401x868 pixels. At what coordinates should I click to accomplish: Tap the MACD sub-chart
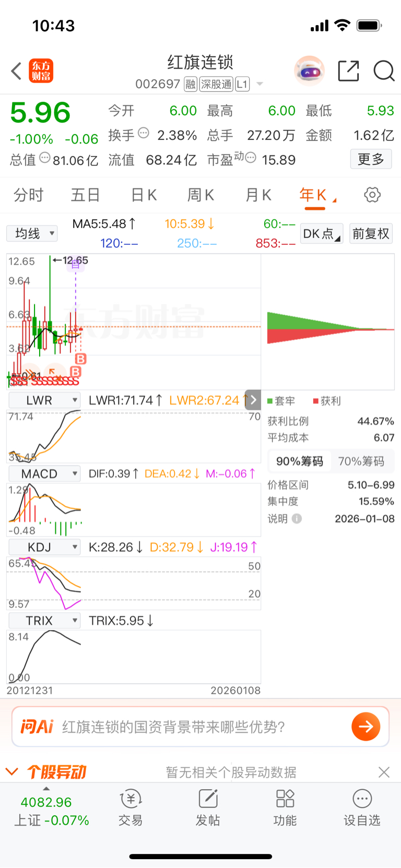click(x=134, y=509)
